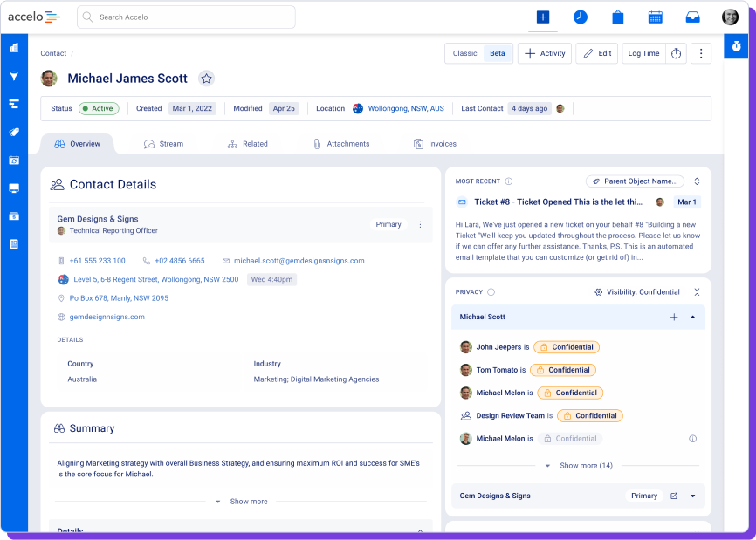Click the Activity button
This screenshot has height=540, width=756.
tap(545, 53)
